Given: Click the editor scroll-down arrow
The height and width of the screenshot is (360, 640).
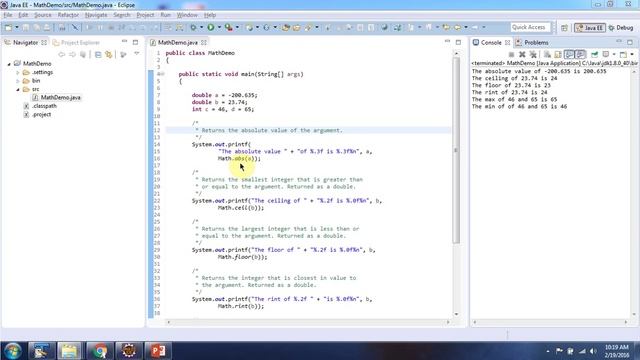Looking at the screenshot, I should (x=456, y=314).
